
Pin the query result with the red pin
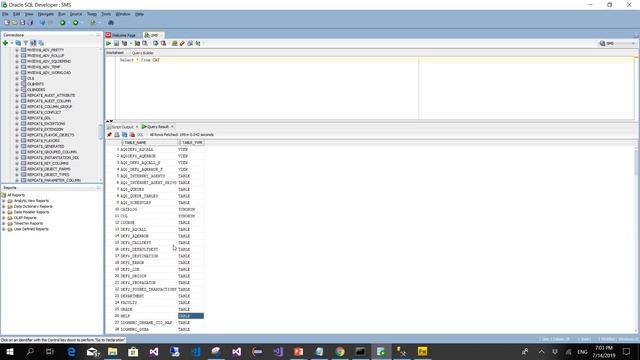(x=109, y=135)
